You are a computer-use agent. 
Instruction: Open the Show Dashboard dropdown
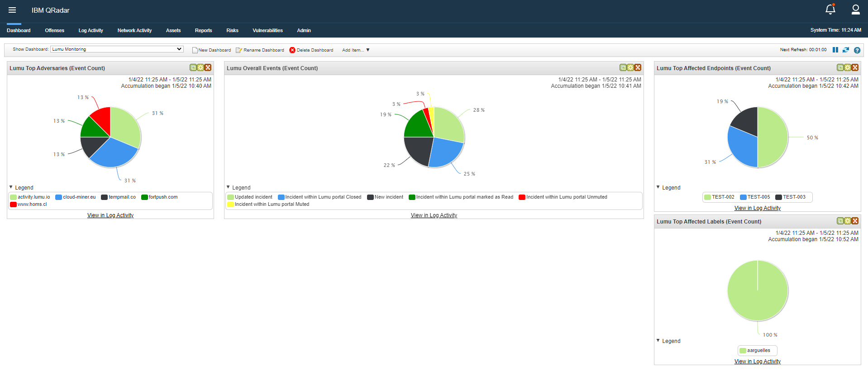click(x=117, y=49)
